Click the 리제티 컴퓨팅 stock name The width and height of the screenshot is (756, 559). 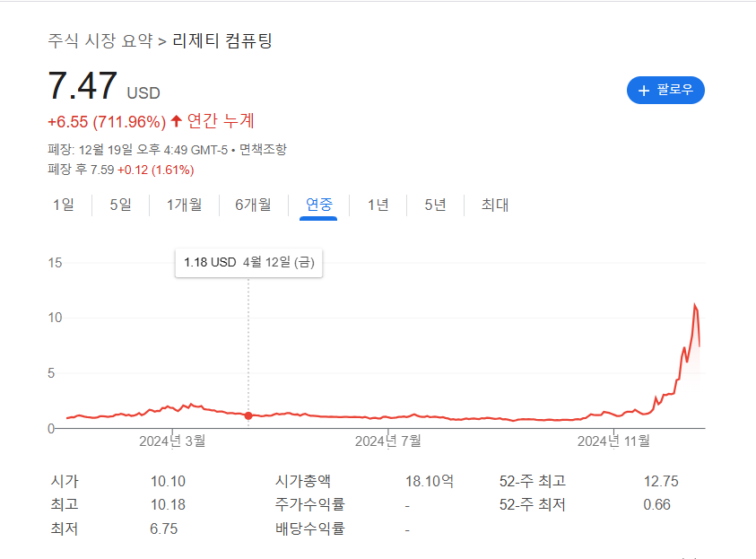pos(222,40)
